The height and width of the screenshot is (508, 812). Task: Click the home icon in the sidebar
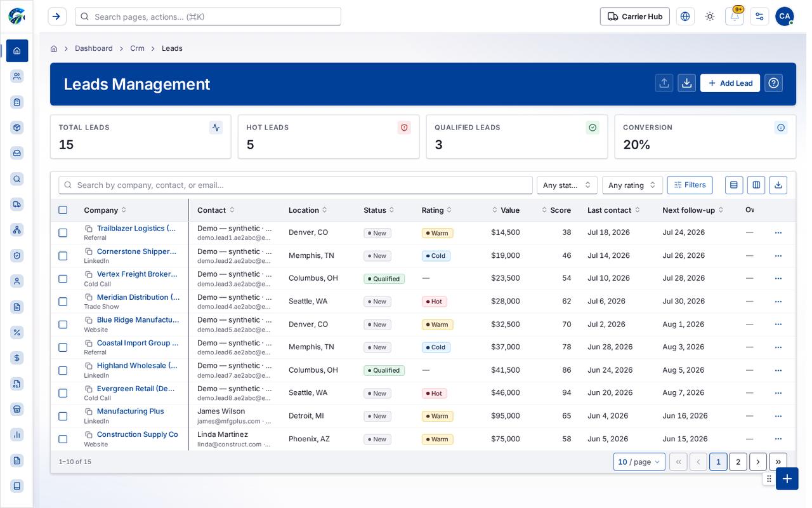click(17, 51)
